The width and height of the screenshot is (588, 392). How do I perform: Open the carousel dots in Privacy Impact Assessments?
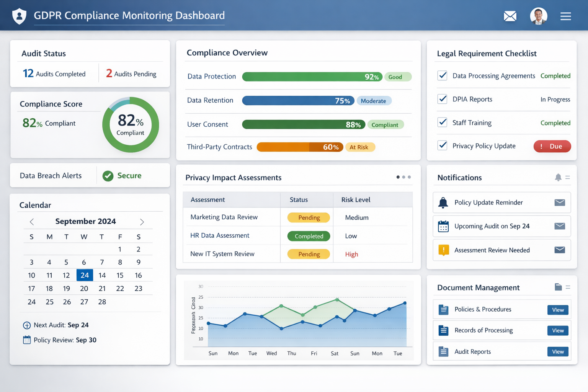(x=403, y=177)
